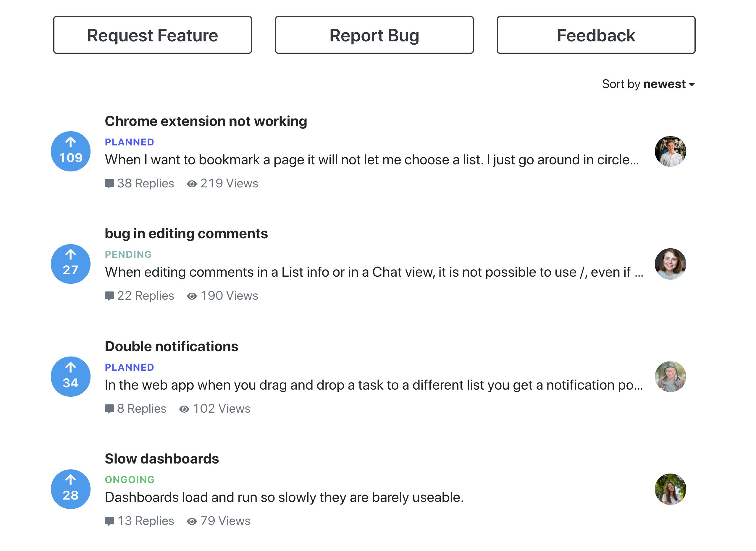The height and width of the screenshot is (551, 756).
Task: Click the ONGOING status label
Action: pyautogui.click(x=130, y=480)
